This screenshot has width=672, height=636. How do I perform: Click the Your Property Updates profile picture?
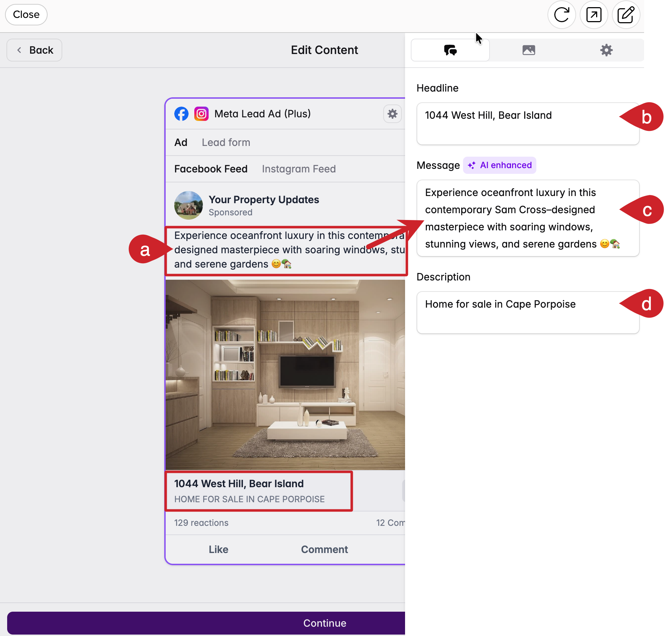click(x=189, y=205)
